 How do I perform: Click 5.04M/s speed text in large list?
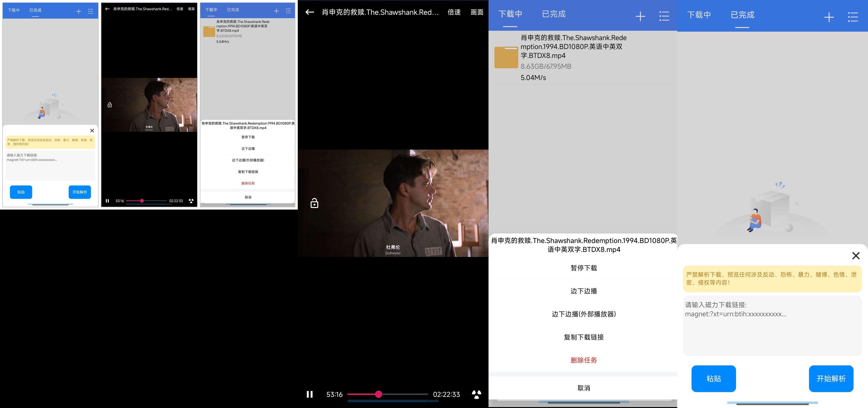[533, 78]
